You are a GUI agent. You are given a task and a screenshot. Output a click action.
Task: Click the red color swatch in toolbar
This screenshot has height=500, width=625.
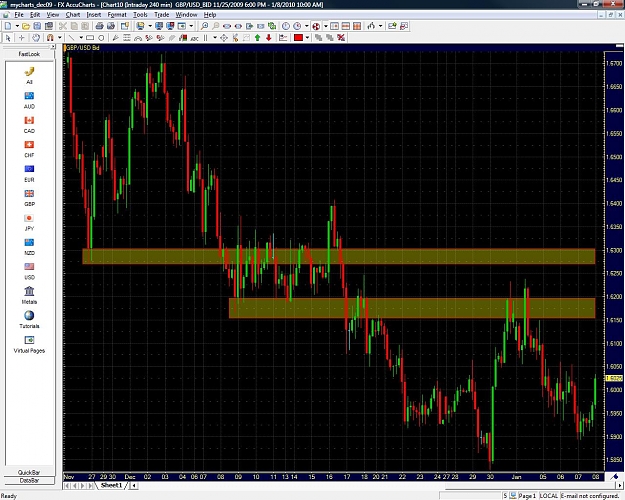pyautogui.click(x=298, y=38)
